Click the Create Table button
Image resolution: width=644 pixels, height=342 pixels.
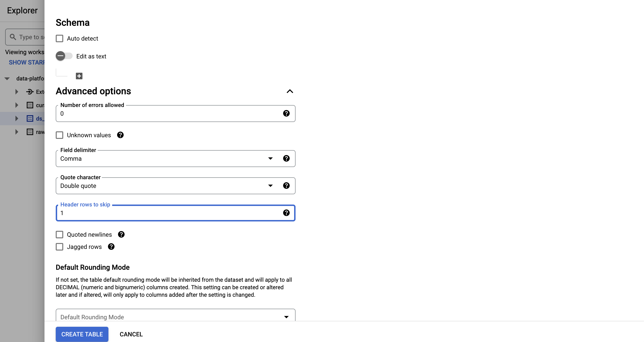pyautogui.click(x=82, y=334)
